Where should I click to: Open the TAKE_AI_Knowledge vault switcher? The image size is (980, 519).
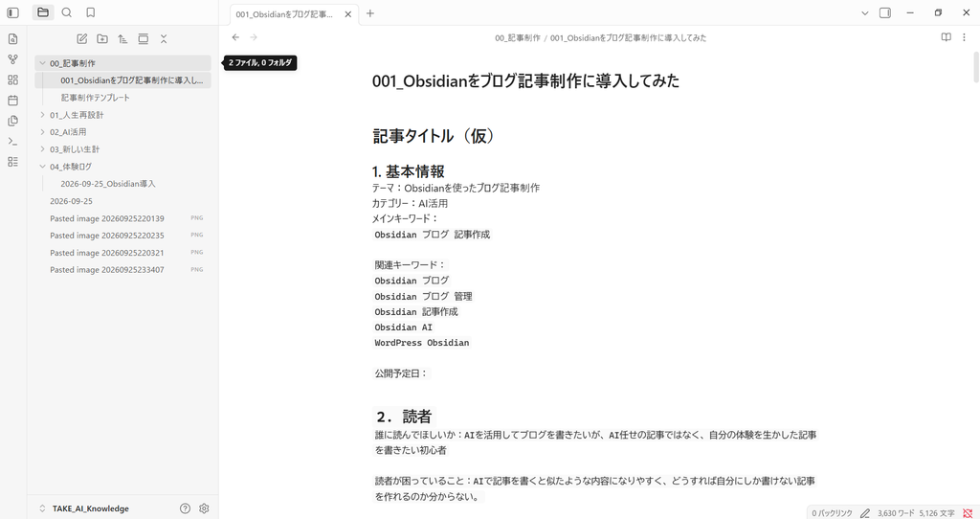[84, 508]
